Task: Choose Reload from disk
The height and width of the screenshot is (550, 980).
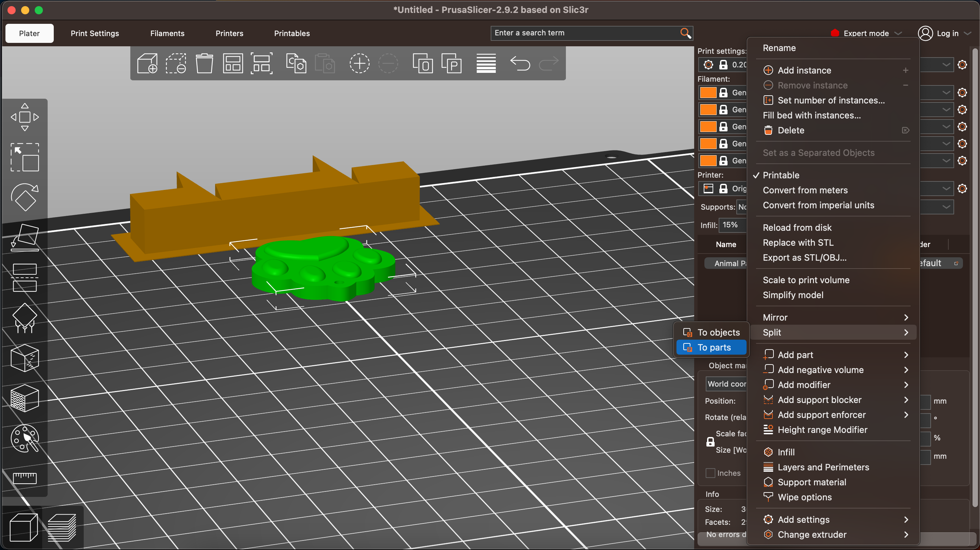Action: [833, 228]
